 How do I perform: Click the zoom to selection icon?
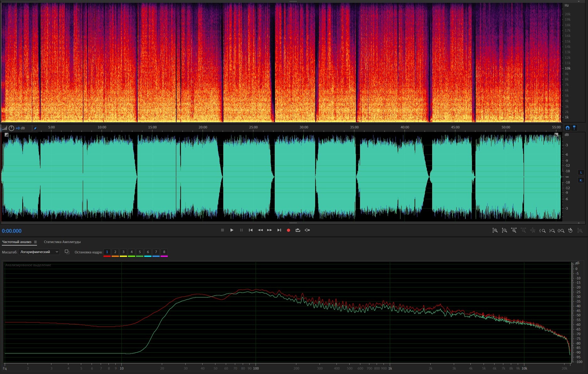pos(561,231)
